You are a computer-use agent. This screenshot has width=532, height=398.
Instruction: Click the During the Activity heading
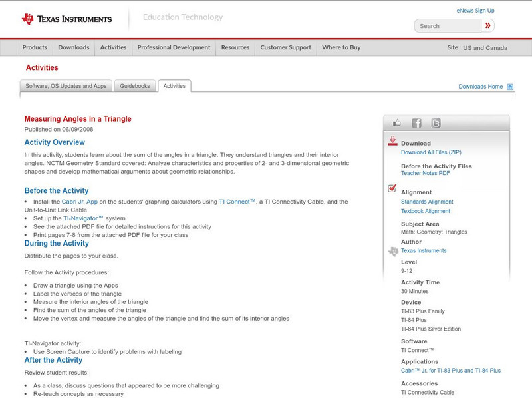tap(57, 243)
